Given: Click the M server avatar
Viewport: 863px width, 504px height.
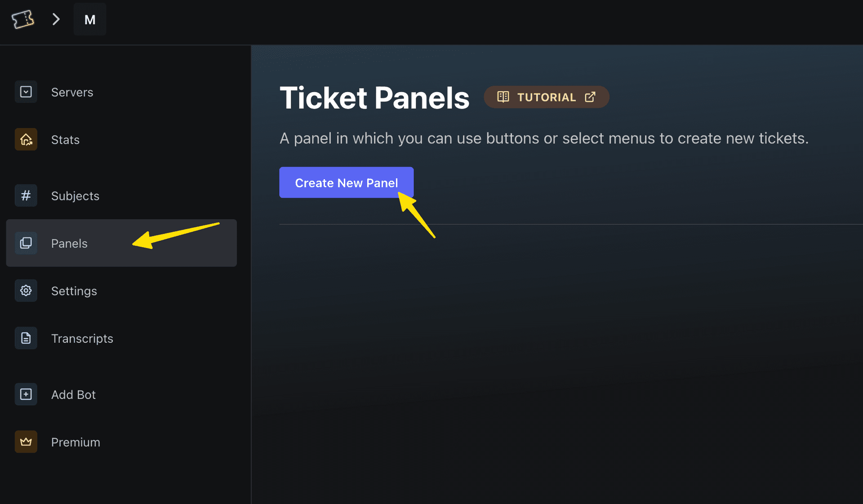Looking at the screenshot, I should pos(90,19).
